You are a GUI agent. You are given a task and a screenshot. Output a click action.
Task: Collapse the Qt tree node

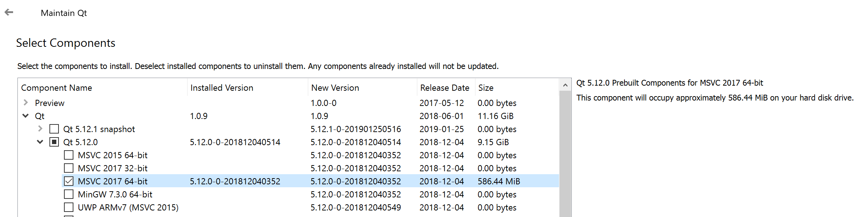coord(25,116)
